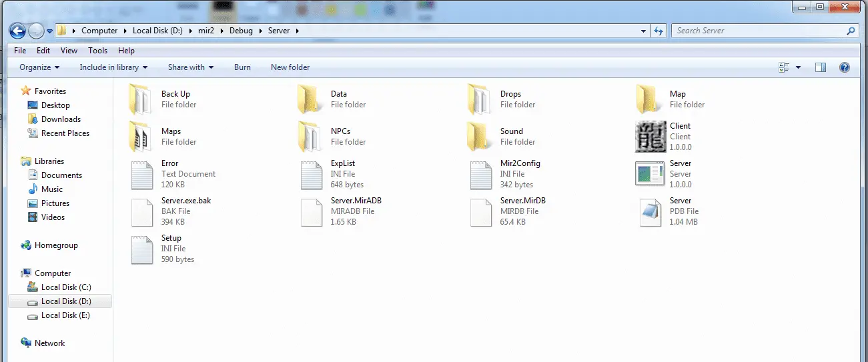Open the Help question mark button
Image resolution: width=868 pixels, height=362 pixels.
844,67
